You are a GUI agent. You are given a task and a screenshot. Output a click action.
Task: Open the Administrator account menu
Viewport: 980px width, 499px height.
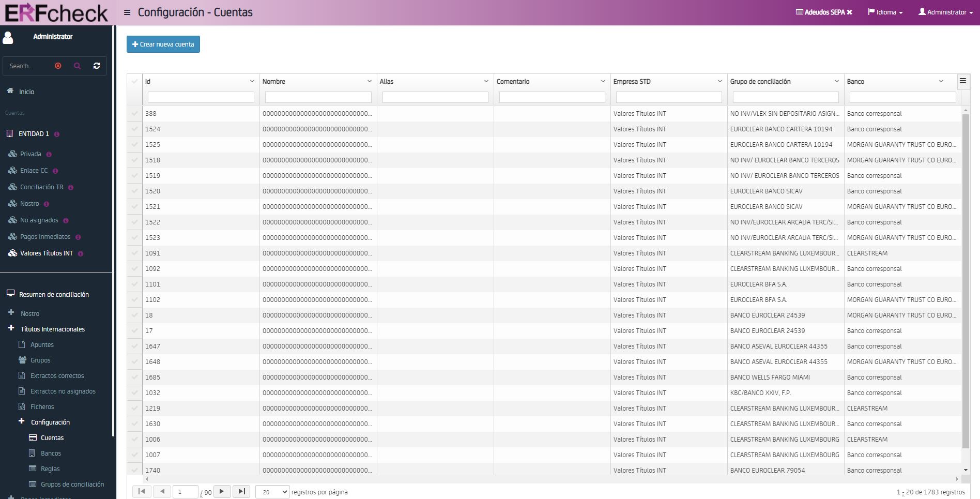coord(945,12)
